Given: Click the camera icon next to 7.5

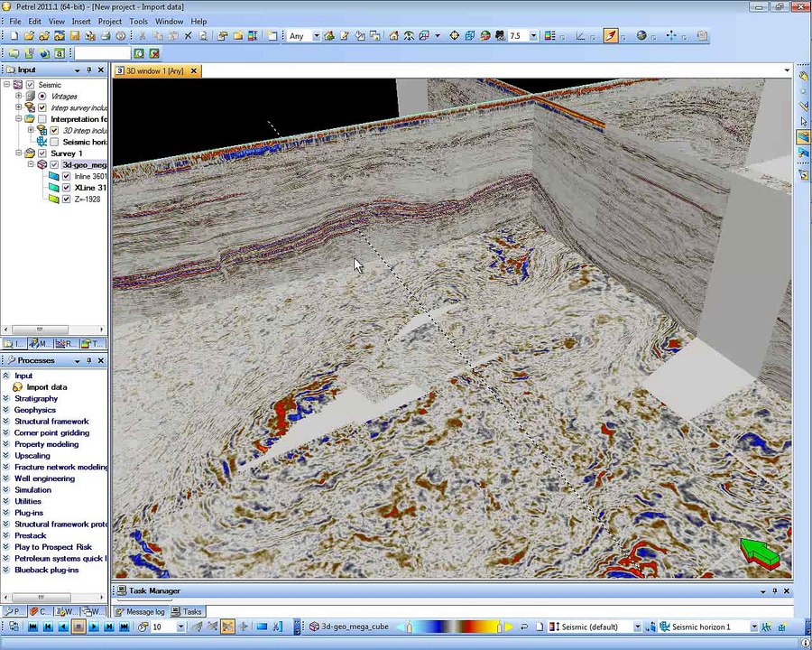Looking at the screenshot, I should [500, 36].
